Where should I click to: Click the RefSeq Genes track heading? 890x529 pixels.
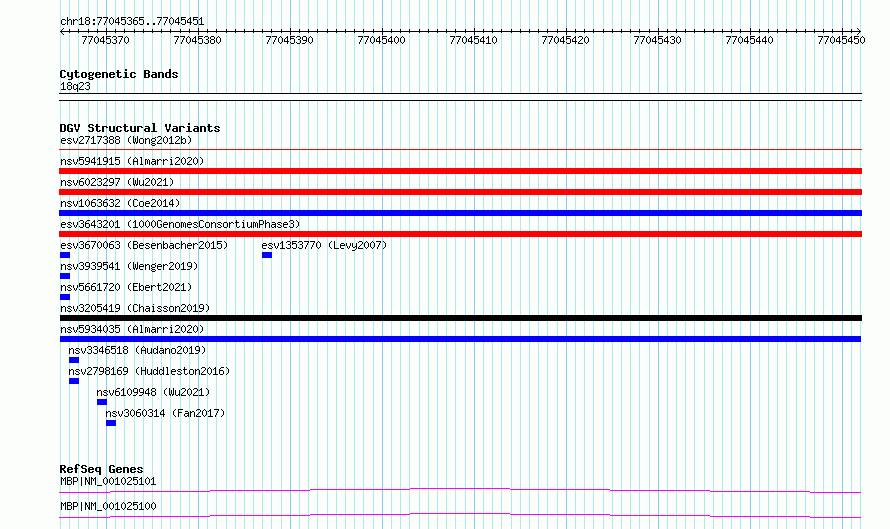point(101,469)
